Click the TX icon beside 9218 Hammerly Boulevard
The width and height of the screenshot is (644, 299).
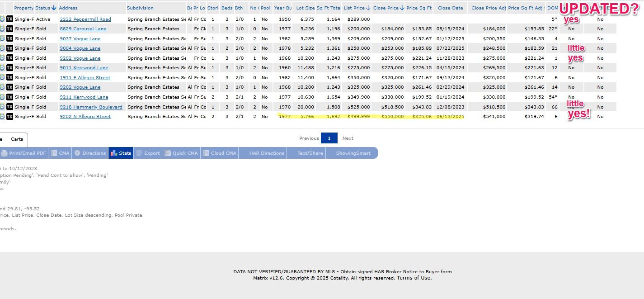pyautogui.click(x=9, y=107)
